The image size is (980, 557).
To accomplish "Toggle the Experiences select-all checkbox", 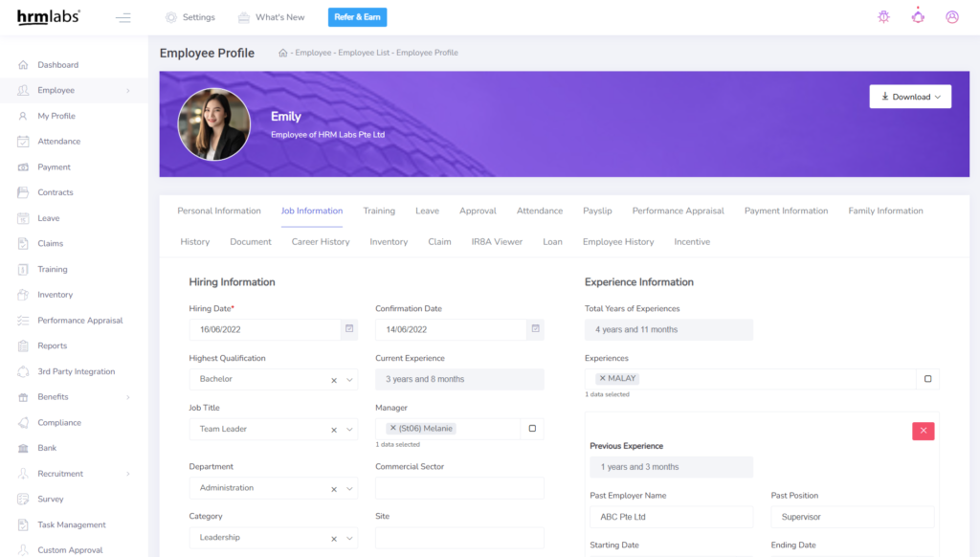I will (927, 379).
